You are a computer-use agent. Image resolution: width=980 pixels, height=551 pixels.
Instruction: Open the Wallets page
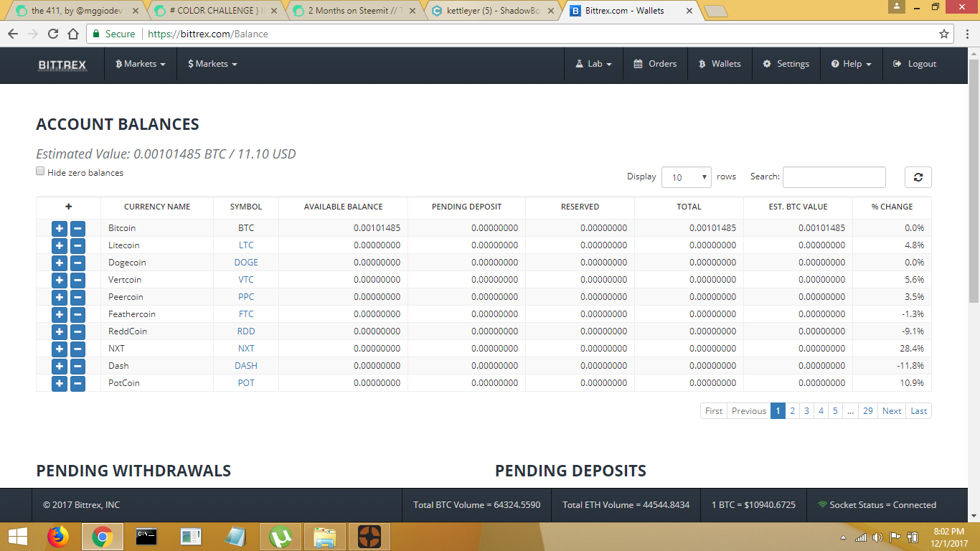(x=720, y=64)
